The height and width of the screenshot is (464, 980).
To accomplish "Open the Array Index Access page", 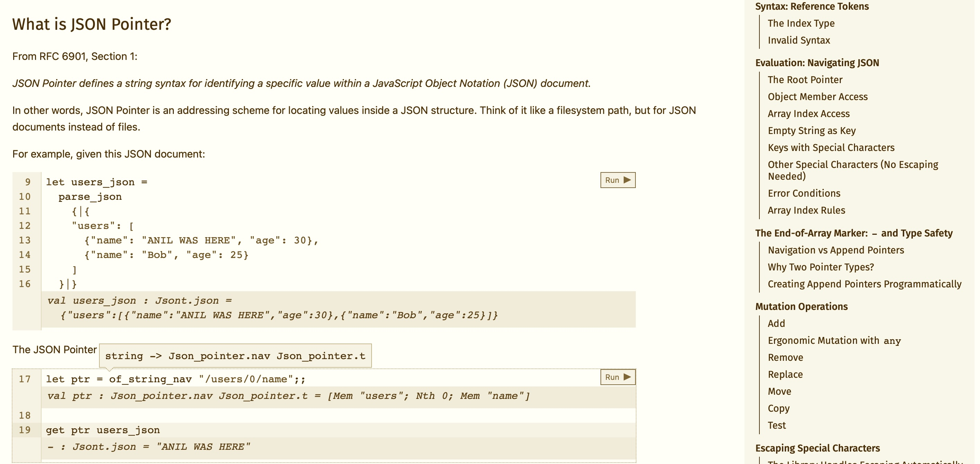I will [x=809, y=113].
